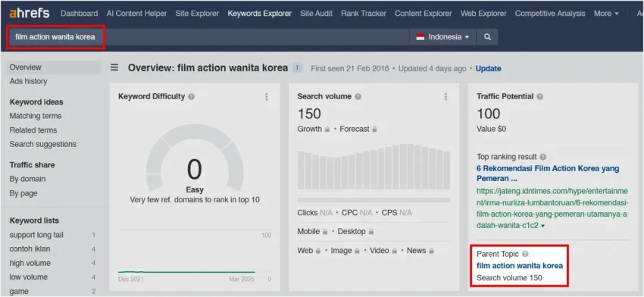Click the search magnifier button
Image resolution: width=644 pixels, height=297 pixels.
point(487,37)
